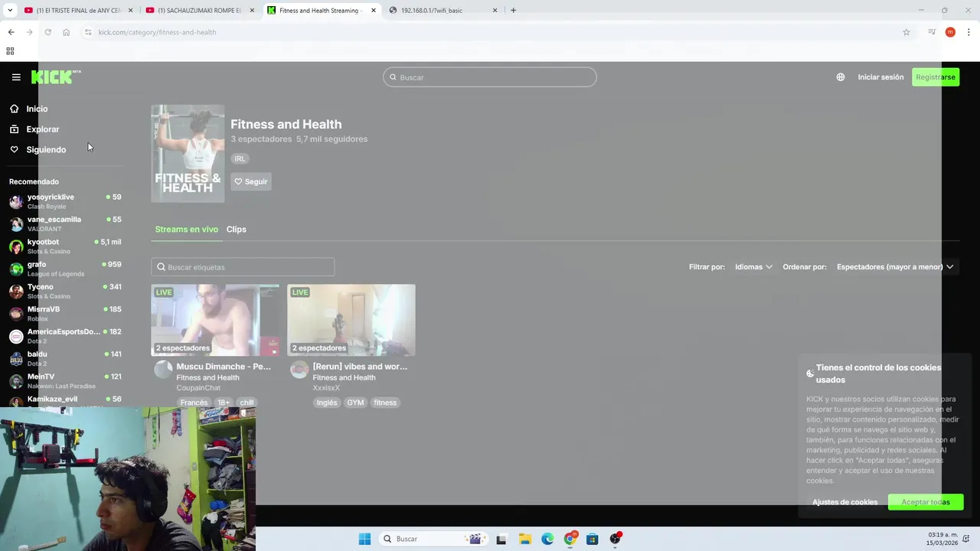
Task: Open the Chrome three-dot menu
Action: (x=969, y=32)
